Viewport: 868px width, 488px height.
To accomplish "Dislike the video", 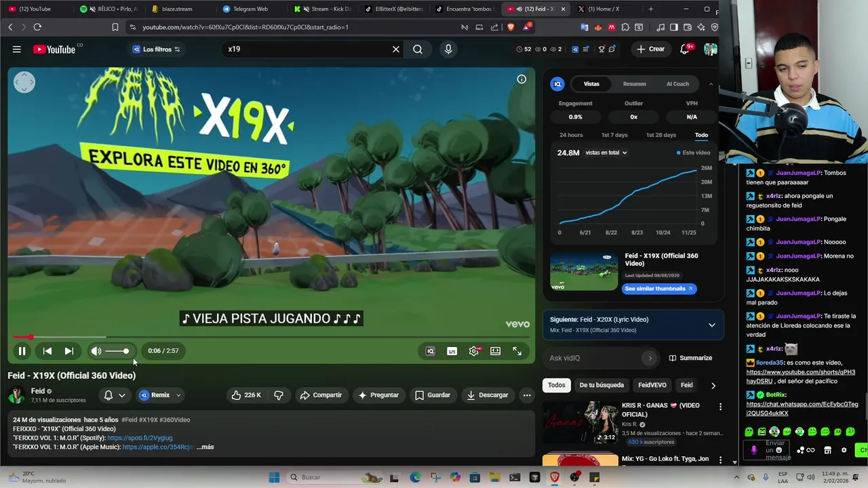I will coord(278,395).
